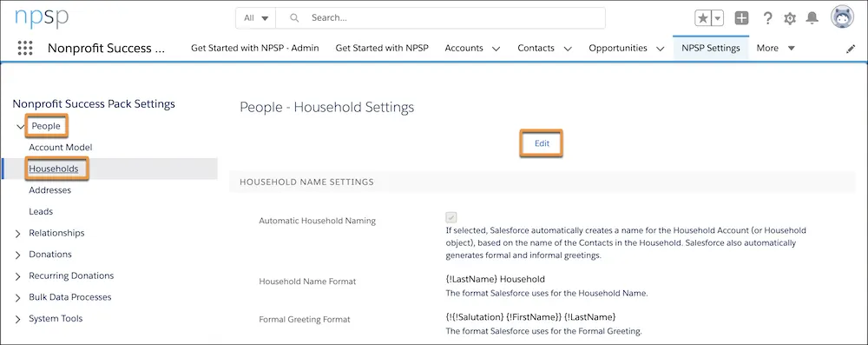Expand the Recurring Donations section chevron
This screenshot has height=345, width=868.
(x=18, y=276)
